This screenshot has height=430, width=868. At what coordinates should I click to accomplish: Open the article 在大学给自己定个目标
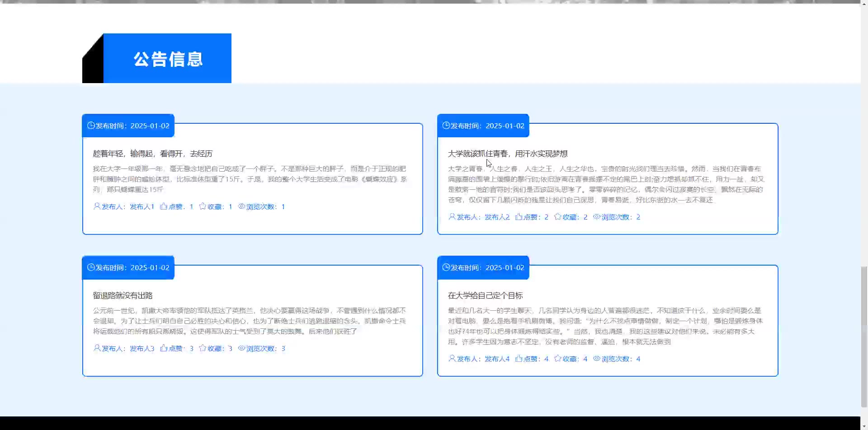coord(485,295)
